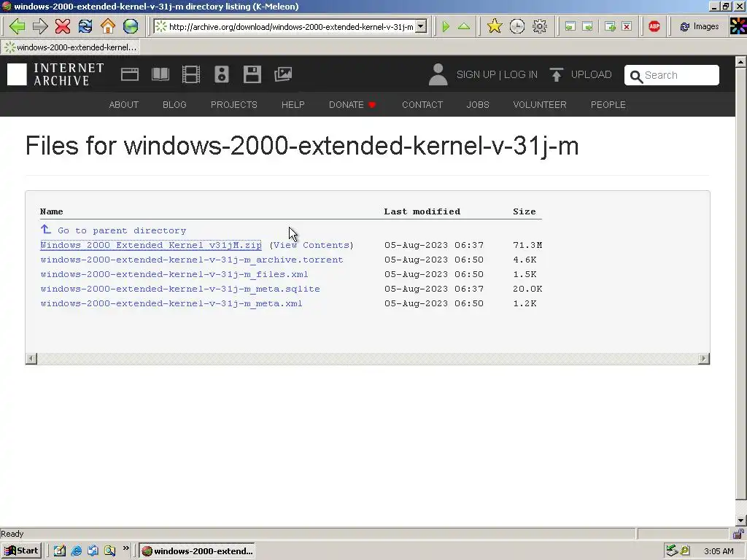
Task: Click the listing's left horizontal scroll arrow
Action: [x=31, y=359]
